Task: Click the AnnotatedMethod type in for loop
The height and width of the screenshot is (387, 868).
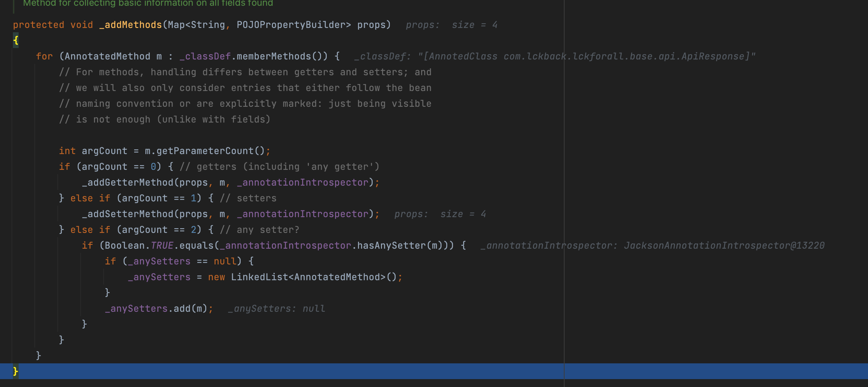Action: [x=107, y=56]
